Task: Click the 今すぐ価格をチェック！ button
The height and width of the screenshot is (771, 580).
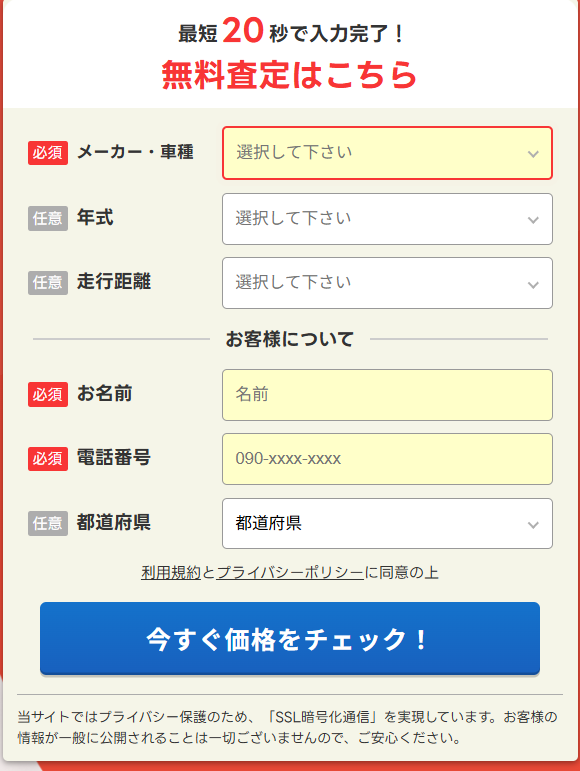Action: 290,638
